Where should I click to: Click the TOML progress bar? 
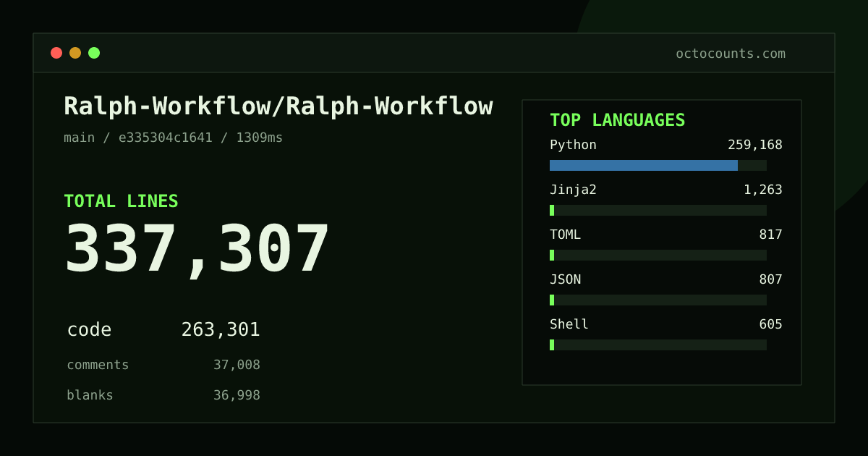(658, 255)
